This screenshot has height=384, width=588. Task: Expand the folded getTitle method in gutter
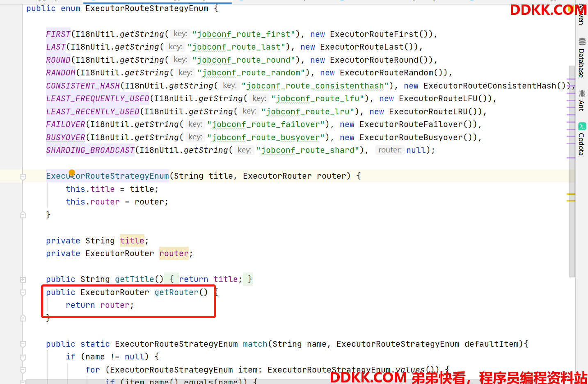pyautogui.click(x=23, y=279)
